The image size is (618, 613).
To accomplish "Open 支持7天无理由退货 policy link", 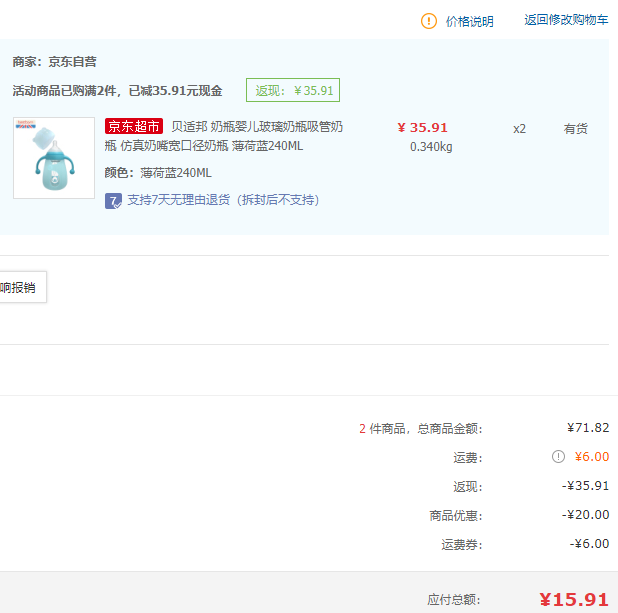I will tap(223, 200).
